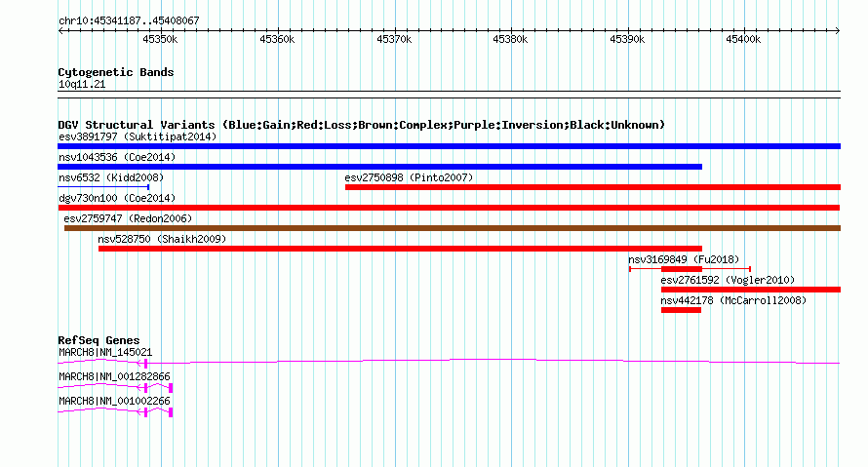This screenshot has width=868, height=467.
Task: Select the red dgv730n100 loss bar
Action: (449, 208)
